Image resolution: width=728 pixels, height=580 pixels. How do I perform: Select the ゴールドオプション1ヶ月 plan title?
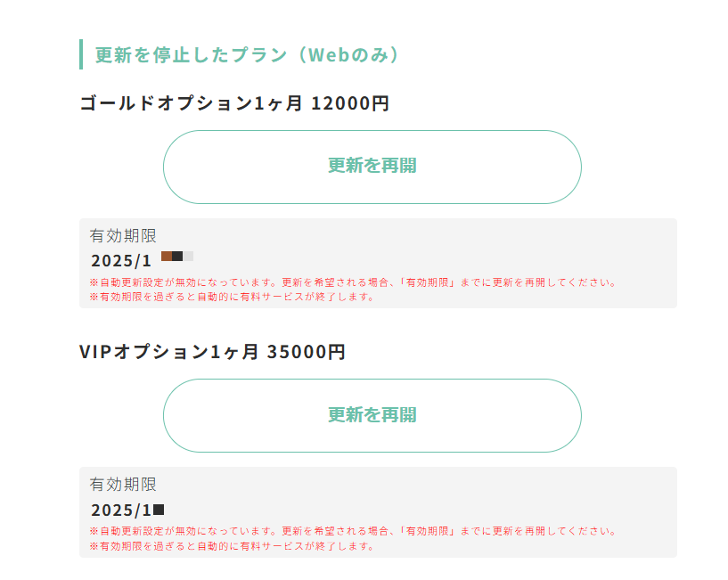(191, 103)
